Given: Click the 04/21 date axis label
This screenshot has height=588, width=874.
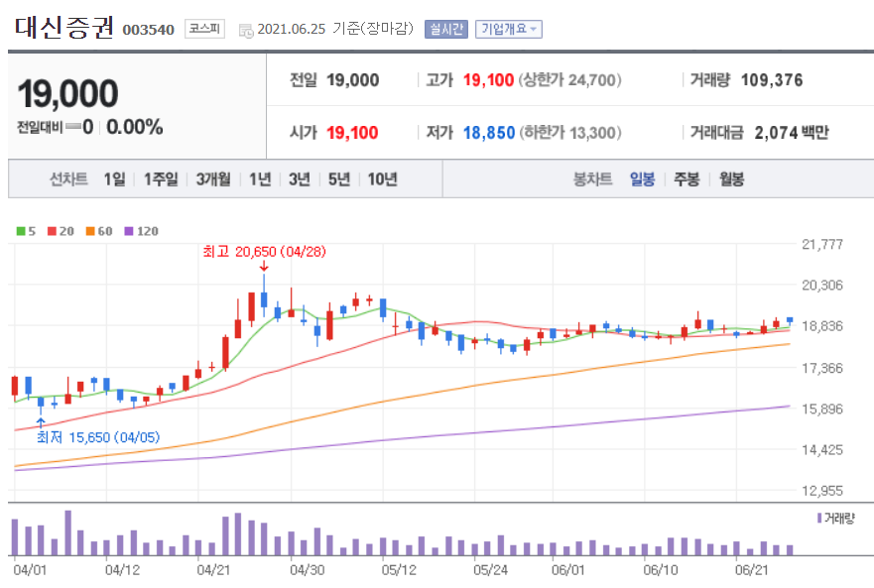Looking at the screenshot, I should (x=213, y=570).
